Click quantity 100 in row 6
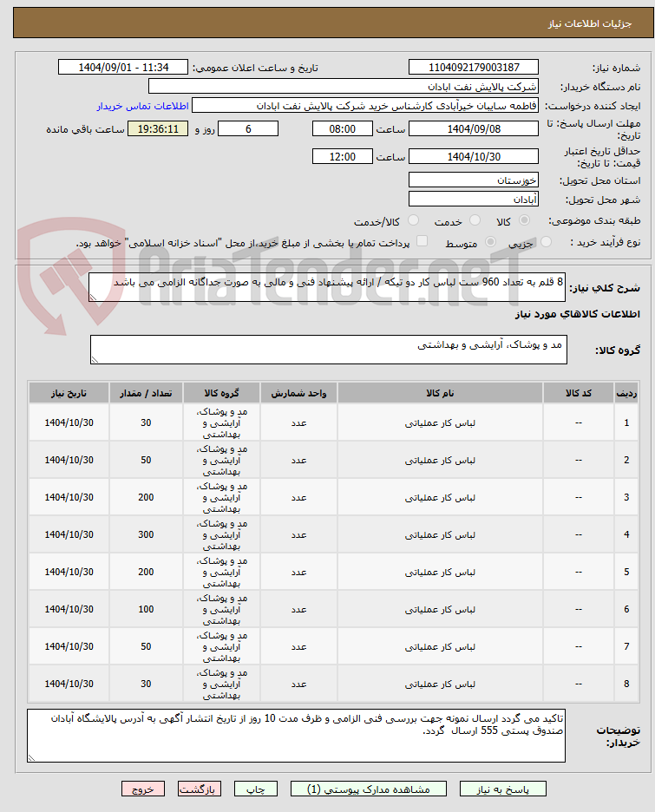Screen dimensions: 655x812 pyautogui.click(x=146, y=609)
